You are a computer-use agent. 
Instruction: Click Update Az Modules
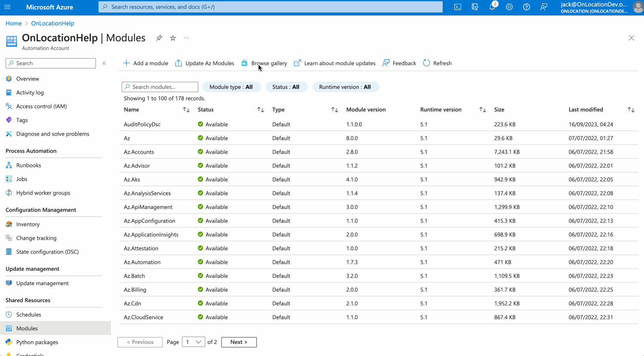(x=205, y=63)
